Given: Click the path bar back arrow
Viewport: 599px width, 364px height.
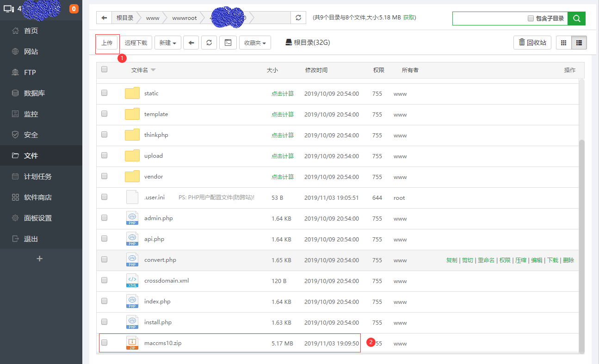Looking at the screenshot, I should point(104,18).
